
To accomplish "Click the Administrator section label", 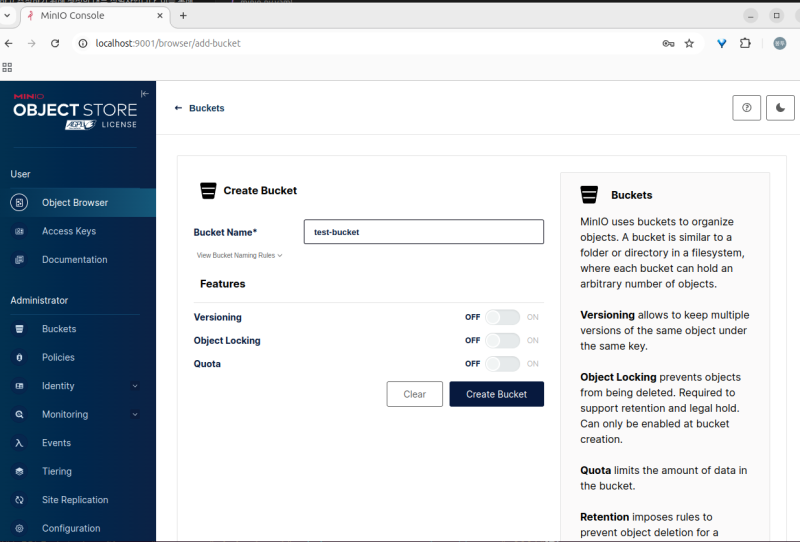I will coord(39,301).
